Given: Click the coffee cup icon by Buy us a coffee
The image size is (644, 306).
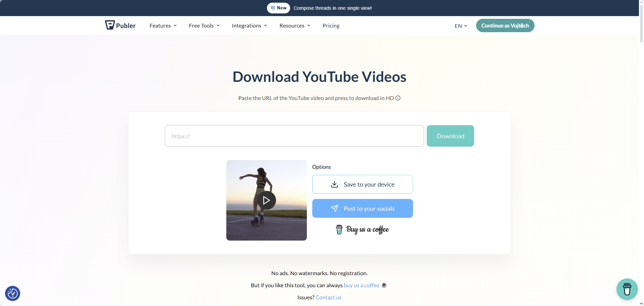Looking at the screenshot, I should (339, 229).
